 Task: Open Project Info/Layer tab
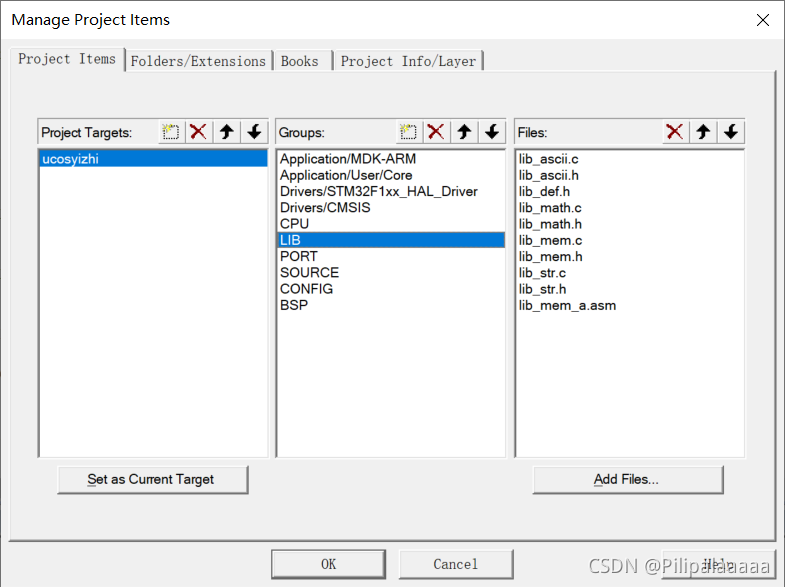click(408, 61)
